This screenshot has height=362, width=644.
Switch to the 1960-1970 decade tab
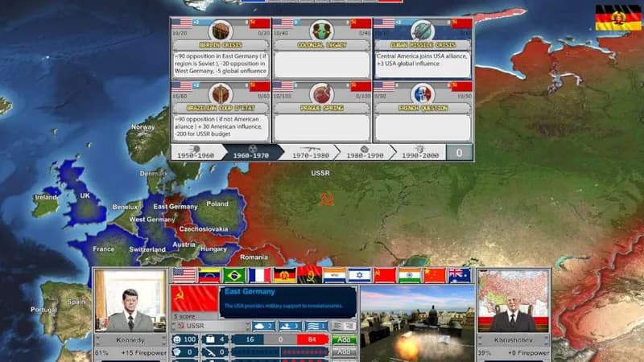(251, 152)
